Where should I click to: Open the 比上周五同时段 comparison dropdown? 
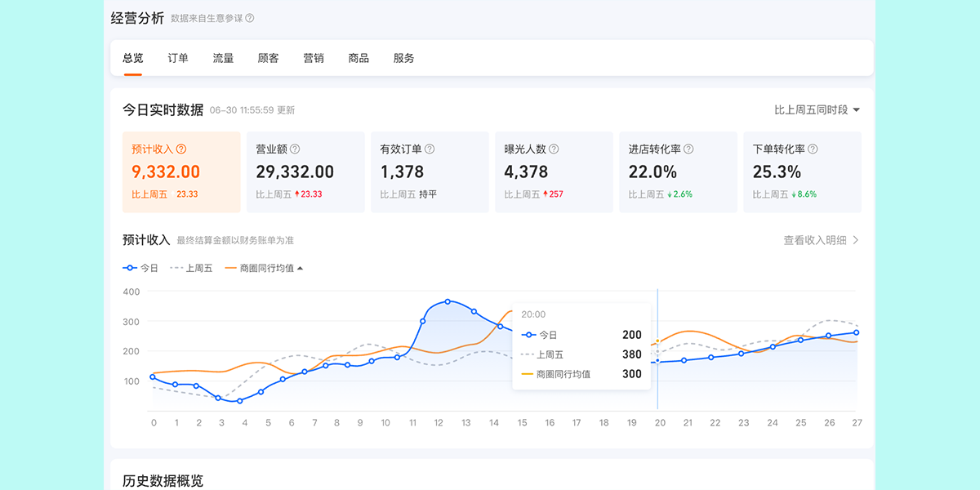pos(817,109)
